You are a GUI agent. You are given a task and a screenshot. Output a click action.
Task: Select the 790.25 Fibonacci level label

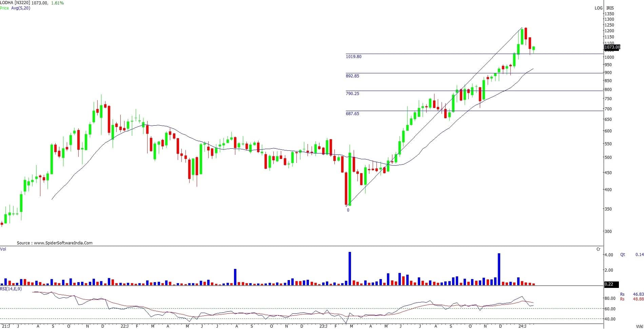click(352, 94)
